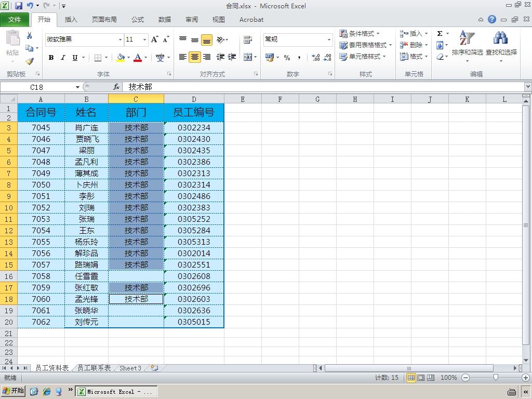Open Format as Table menu
Viewport: 532px width, 399px height.
click(366, 45)
